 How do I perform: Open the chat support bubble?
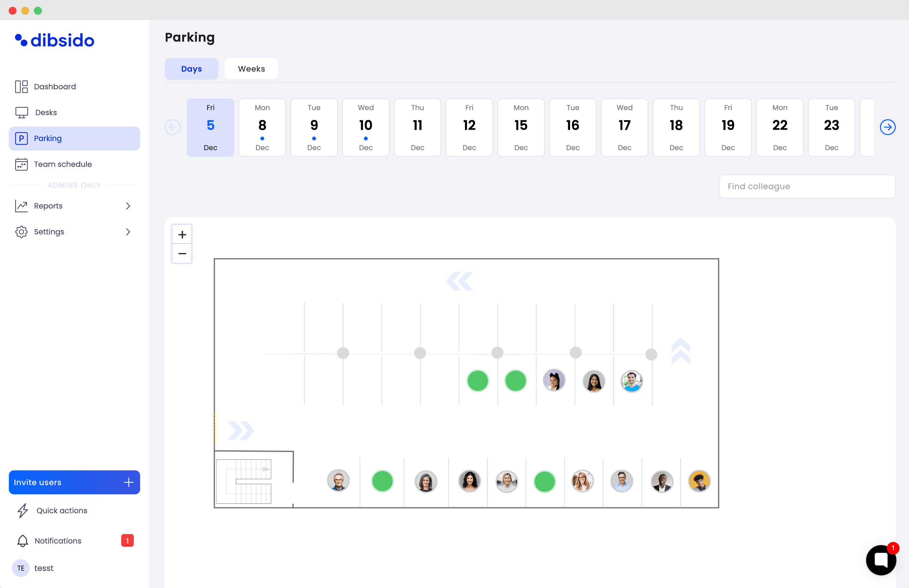(881, 560)
